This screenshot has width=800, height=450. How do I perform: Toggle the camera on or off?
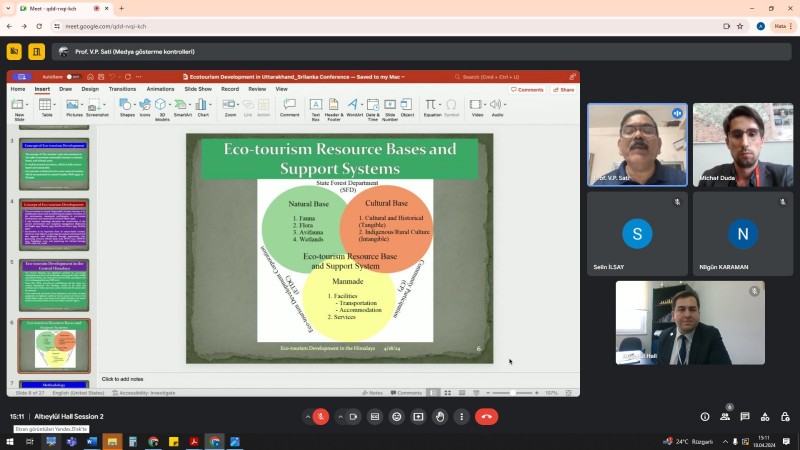354,416
